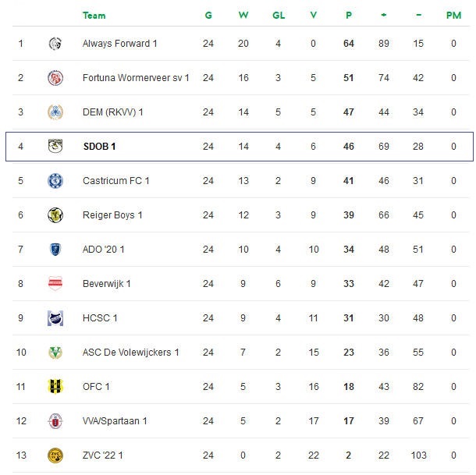Click the Reiger Boys 1 club logo

pos(55,215)
